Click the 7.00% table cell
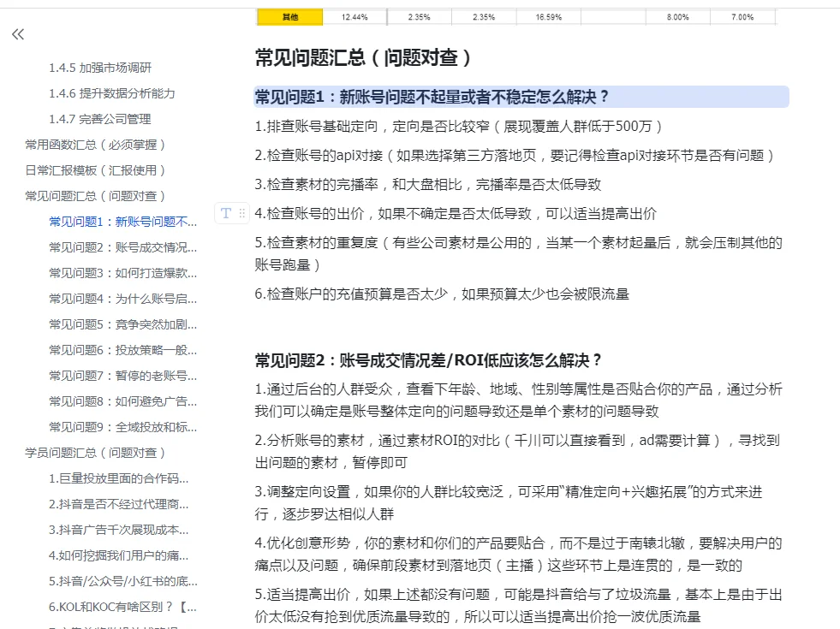840x629 pixels. coord(742,17)
